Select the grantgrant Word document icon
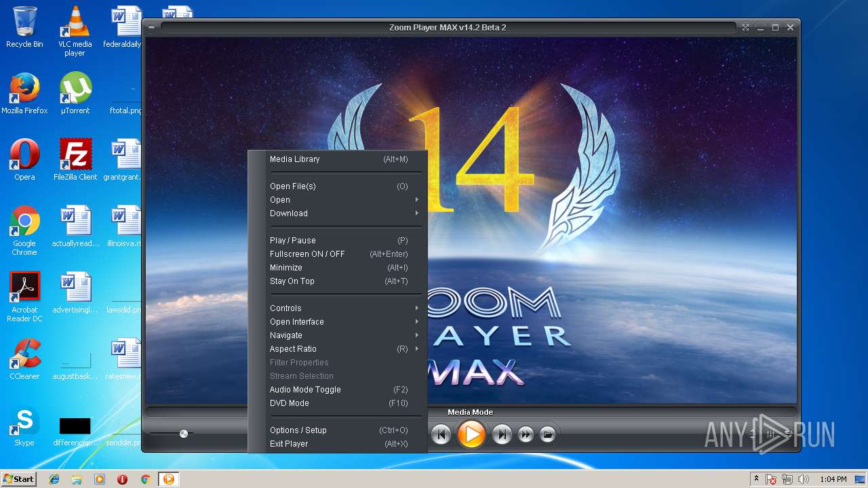This screenshot has height=488, width=868. click(123, 160)
